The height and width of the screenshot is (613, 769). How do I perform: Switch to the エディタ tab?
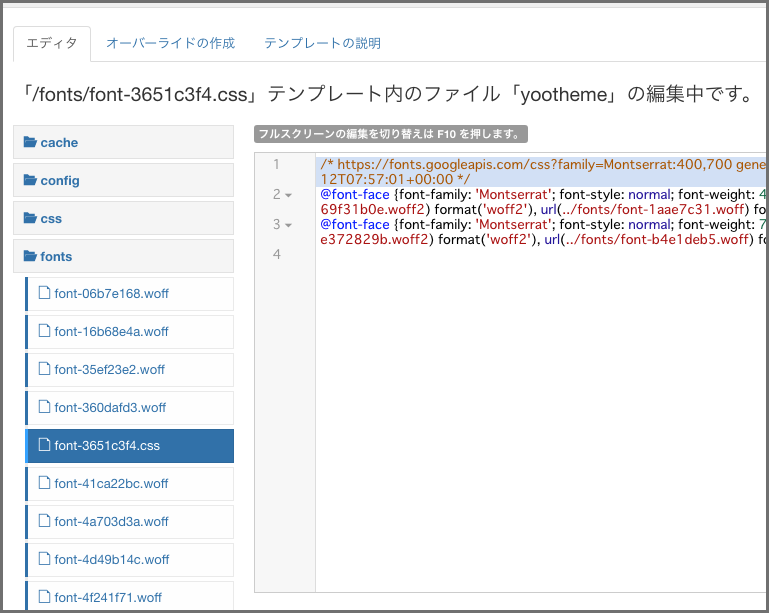[x=51, y=43]
